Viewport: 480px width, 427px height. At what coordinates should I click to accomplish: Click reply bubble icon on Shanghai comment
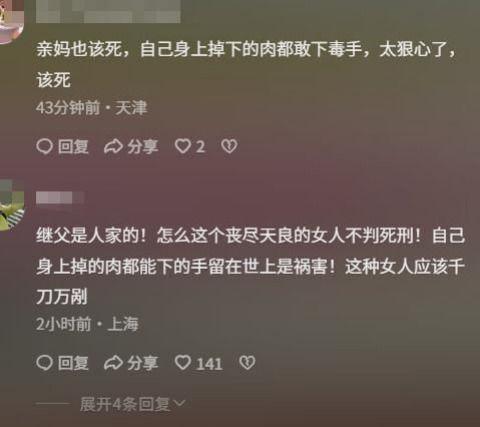pos(44,363)
